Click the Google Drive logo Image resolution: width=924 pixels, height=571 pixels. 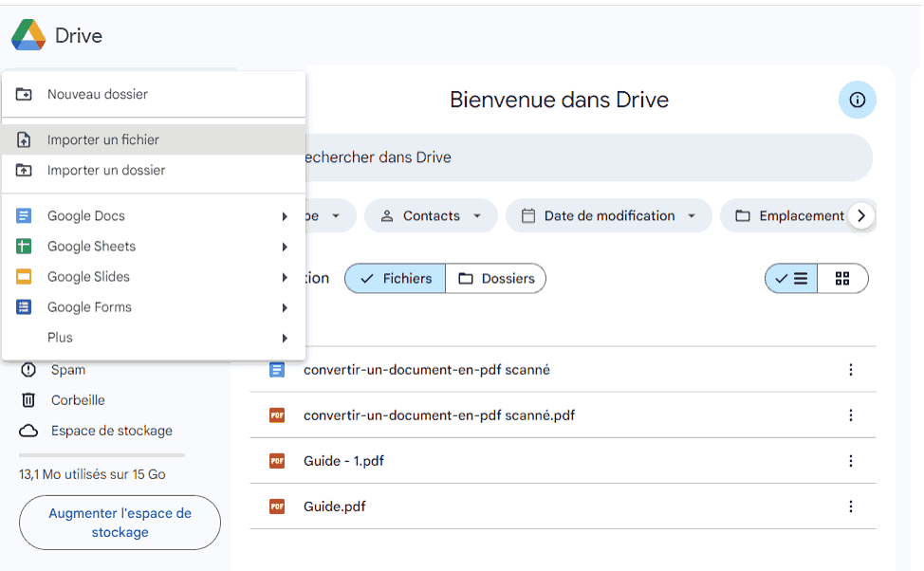[28, 35]
